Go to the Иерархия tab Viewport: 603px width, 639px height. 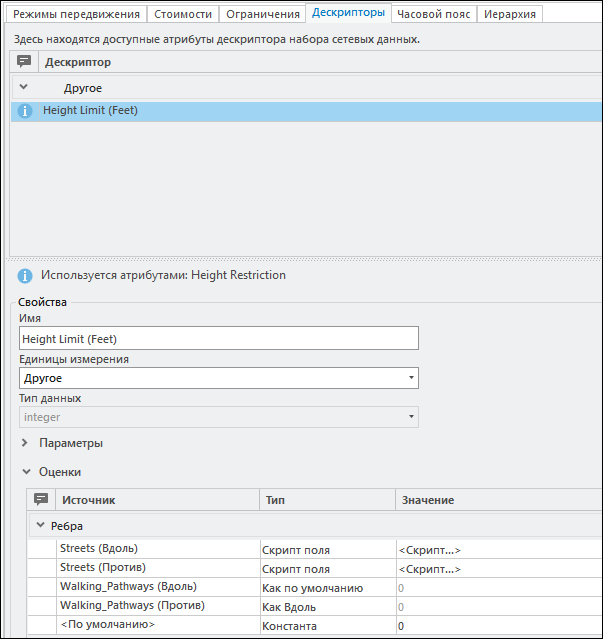pos(510,14)
